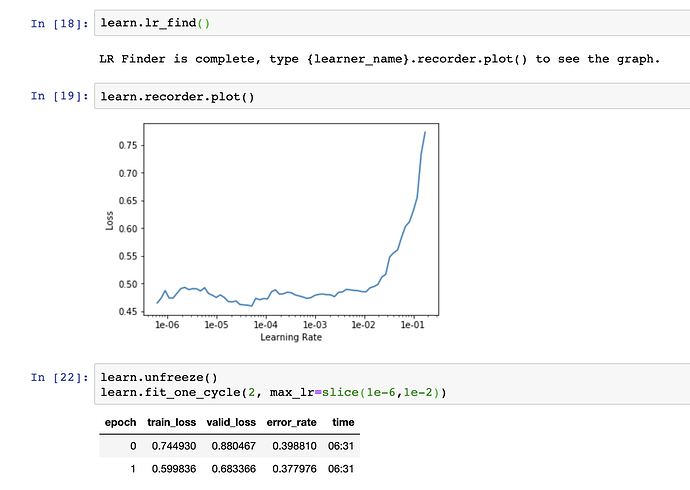
Task: Click the In [19] cell prompt
Action: tap(59, 96)
